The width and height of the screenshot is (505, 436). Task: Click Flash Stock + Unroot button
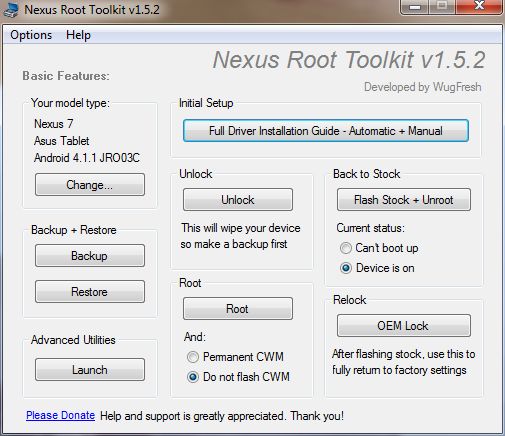pos(404,200)
